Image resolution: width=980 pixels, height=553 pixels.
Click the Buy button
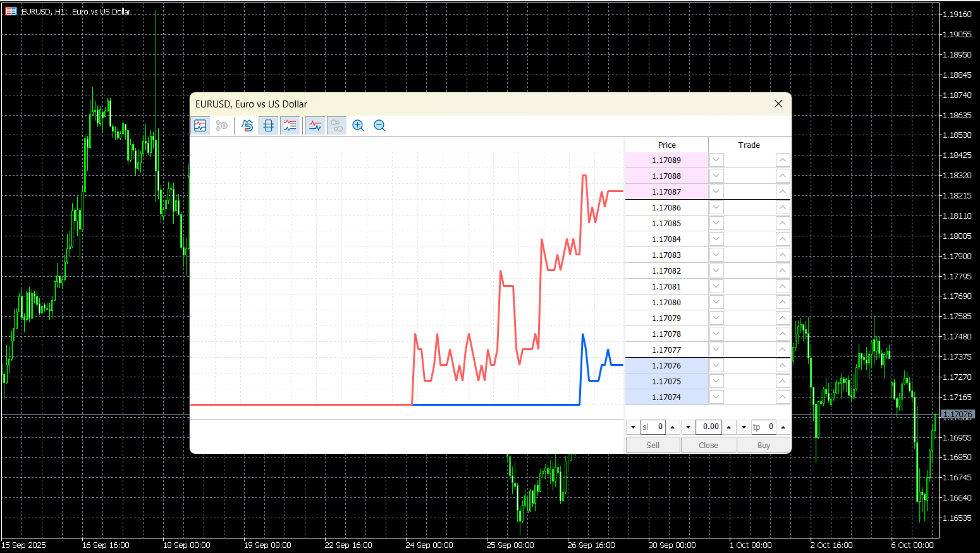(764, 445)
